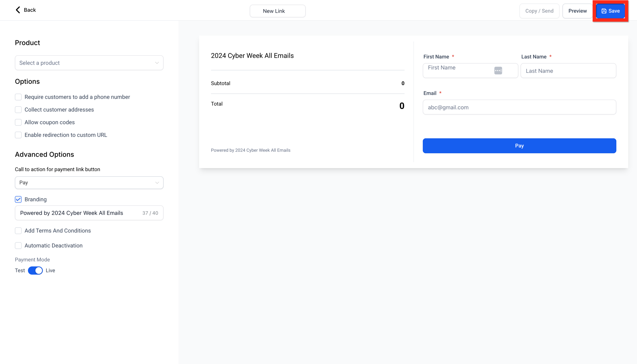Open the Pay call-to-action dropdown
The height and width of the screenshot is (364, 637).
89,183
